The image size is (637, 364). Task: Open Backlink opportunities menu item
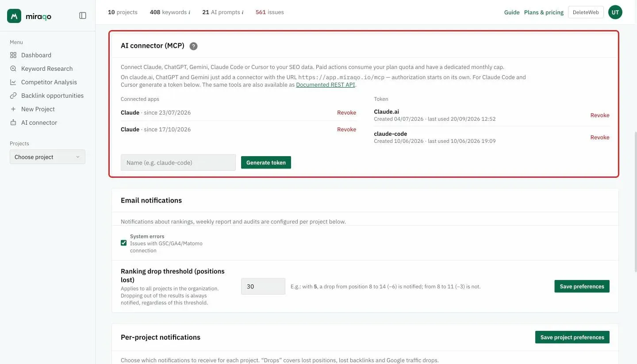click(x=52, y=96)
